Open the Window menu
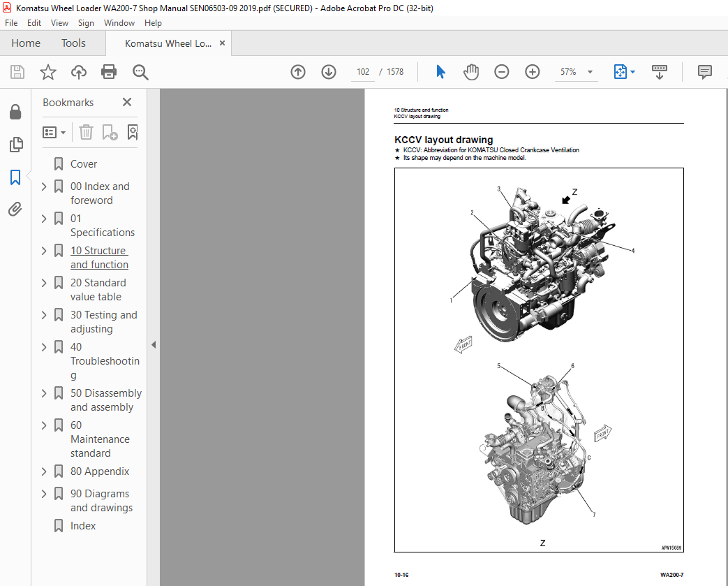This screenshot has width=728, height=586. (x=119, y=23)
